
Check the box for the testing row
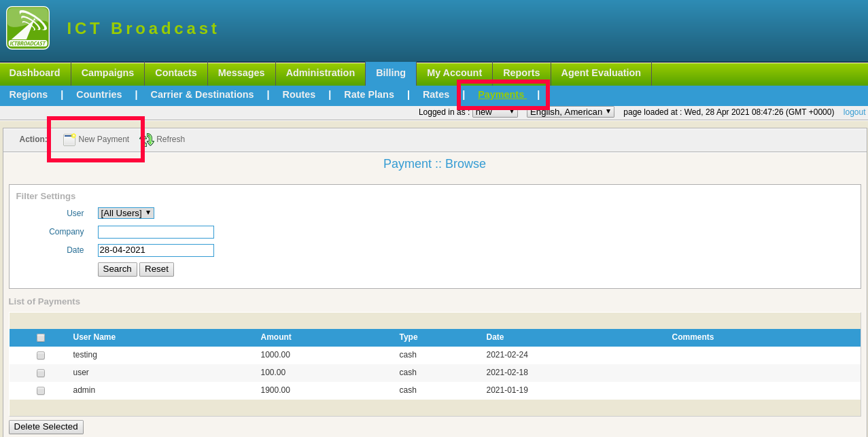(x=41, y=355)
